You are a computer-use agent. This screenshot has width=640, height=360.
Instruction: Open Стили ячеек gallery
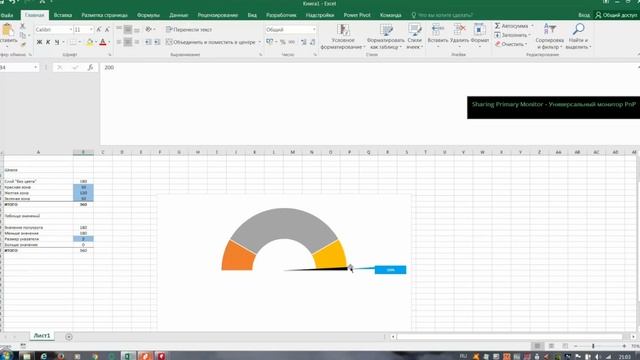(414, 37)
